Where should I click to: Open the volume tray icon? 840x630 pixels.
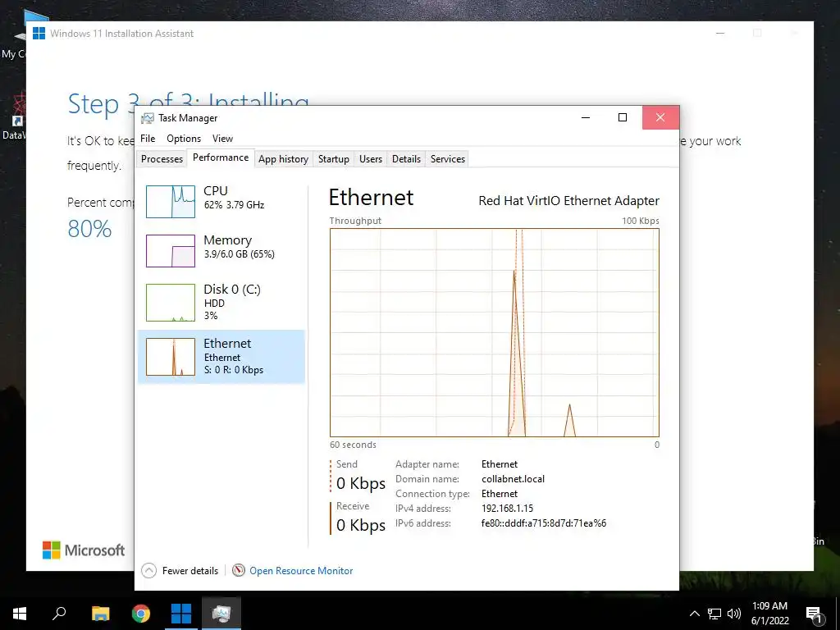click(734, 614)
